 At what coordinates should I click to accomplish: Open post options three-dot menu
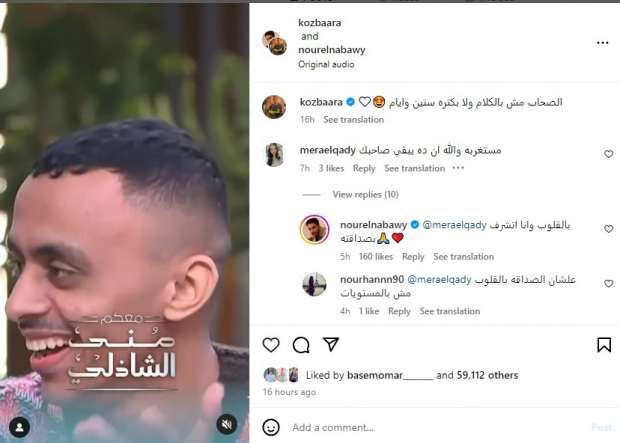tap(602, 43)
